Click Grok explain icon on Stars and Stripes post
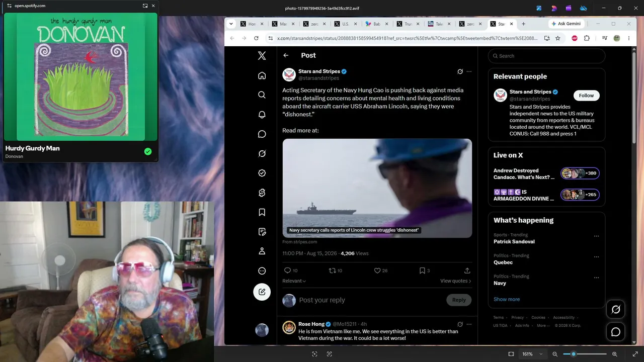Viewport: 644px width, 362px height. (x=460, y=71)
